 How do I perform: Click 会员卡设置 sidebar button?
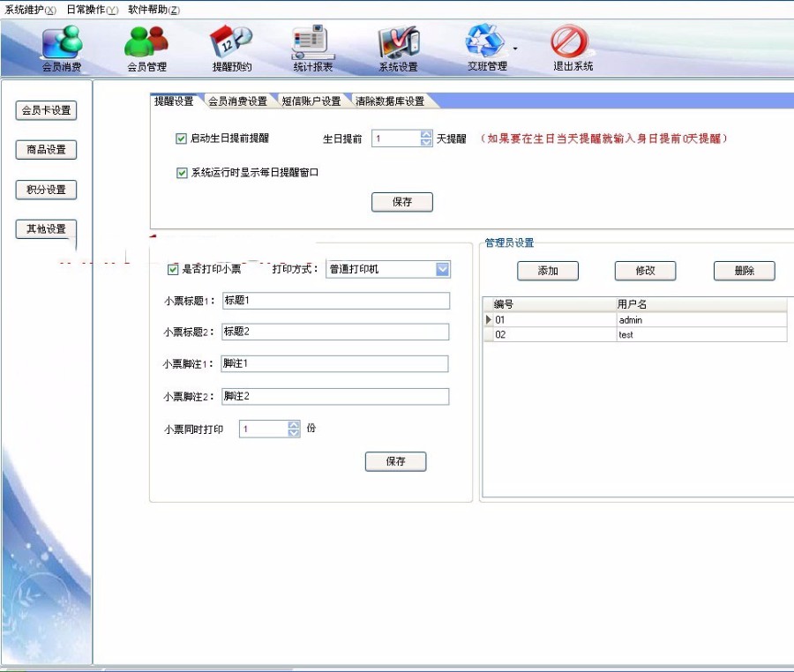46,110
